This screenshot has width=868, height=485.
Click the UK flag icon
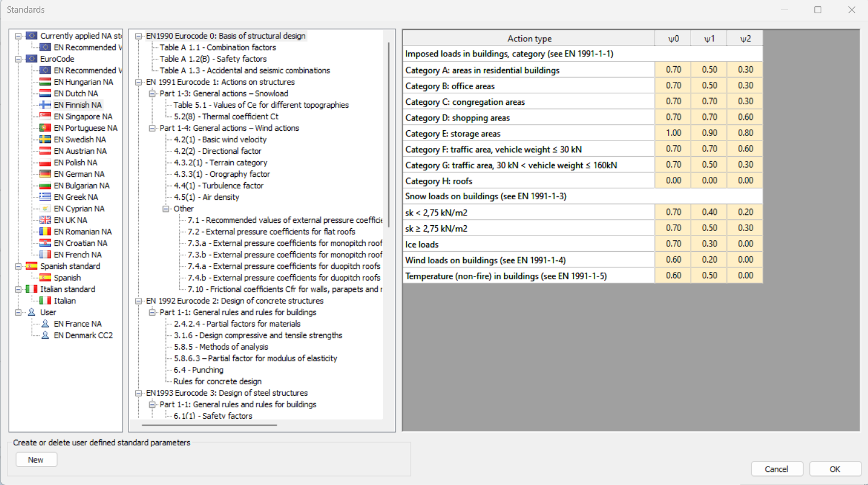[x=45, y=220]
